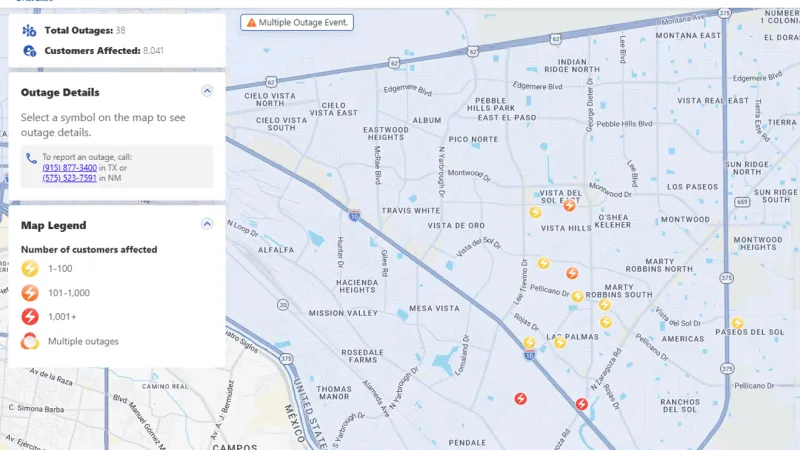Select the yellow outage marker near Vista Del Sol East

coord(535,212)
